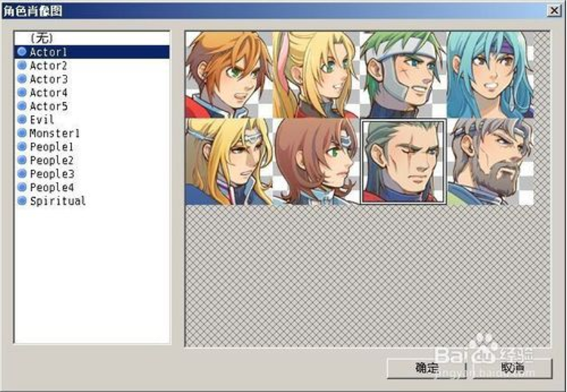567x392 pixels.
Task: Cancel with the 取消 button
Action: (x=513, y=368)
